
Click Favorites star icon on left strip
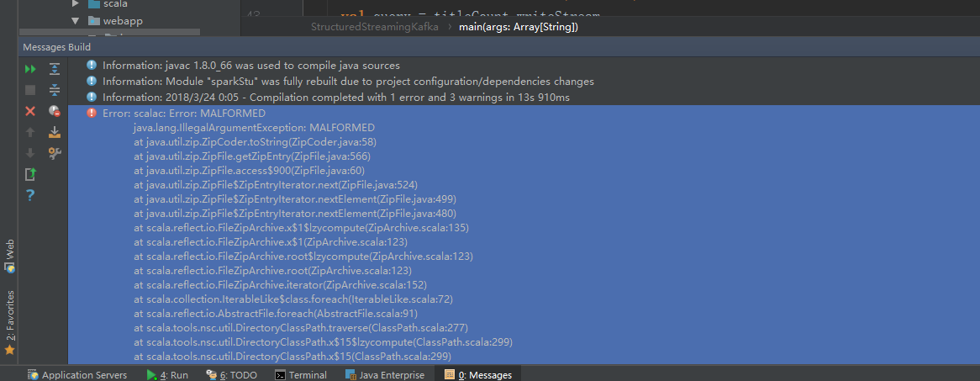(x=9, y=350)
